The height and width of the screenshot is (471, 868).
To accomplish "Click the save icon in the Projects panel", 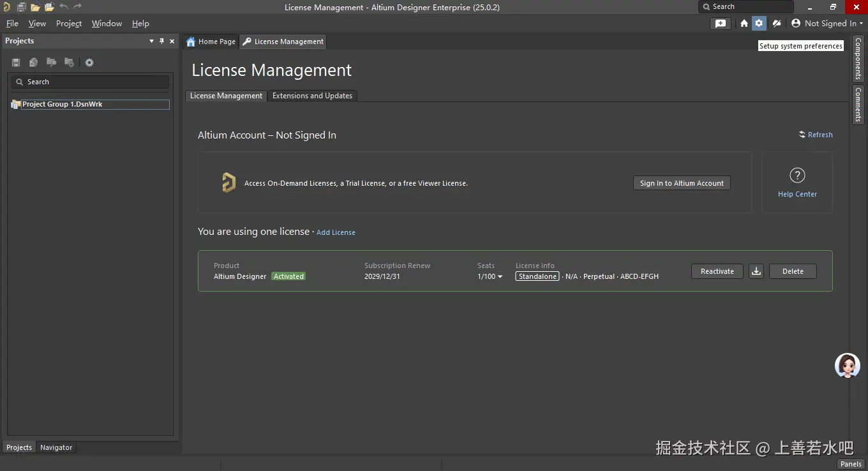I will click(16, 63).
